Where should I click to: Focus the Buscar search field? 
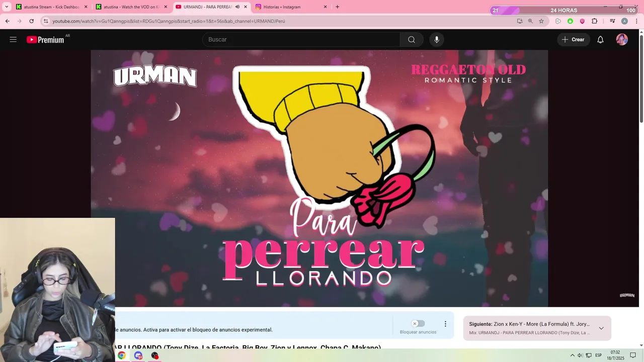[301, 40]
